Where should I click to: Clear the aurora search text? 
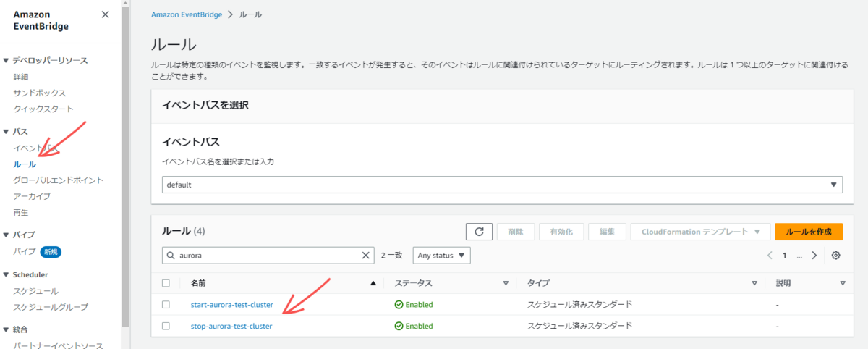366,256
